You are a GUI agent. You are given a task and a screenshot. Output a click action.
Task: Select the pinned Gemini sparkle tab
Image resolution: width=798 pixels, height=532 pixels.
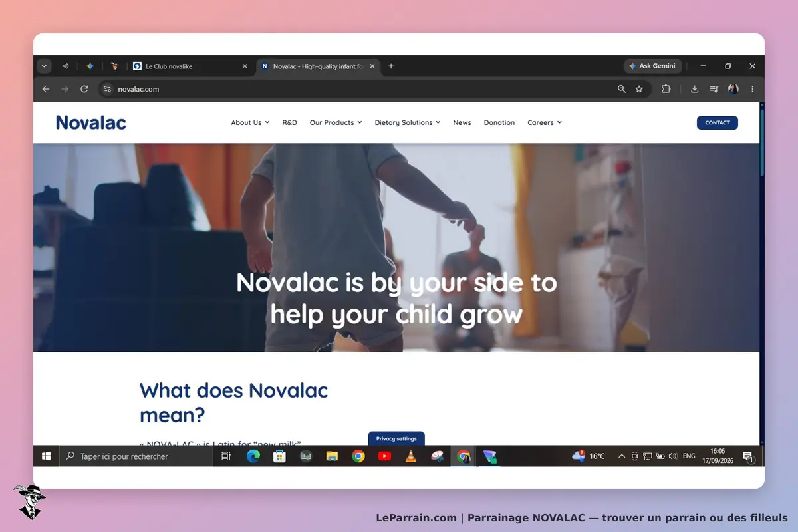tap(90, 66)
